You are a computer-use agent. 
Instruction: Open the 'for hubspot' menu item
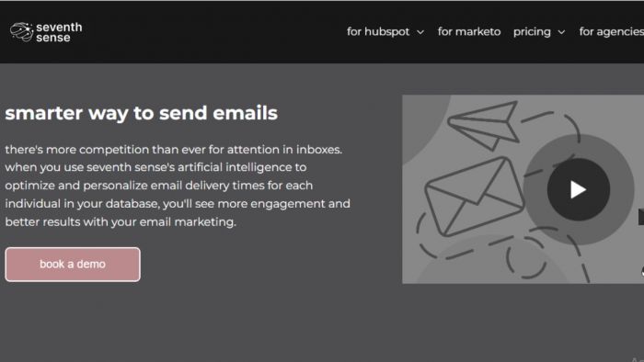[x=378, y=31]
